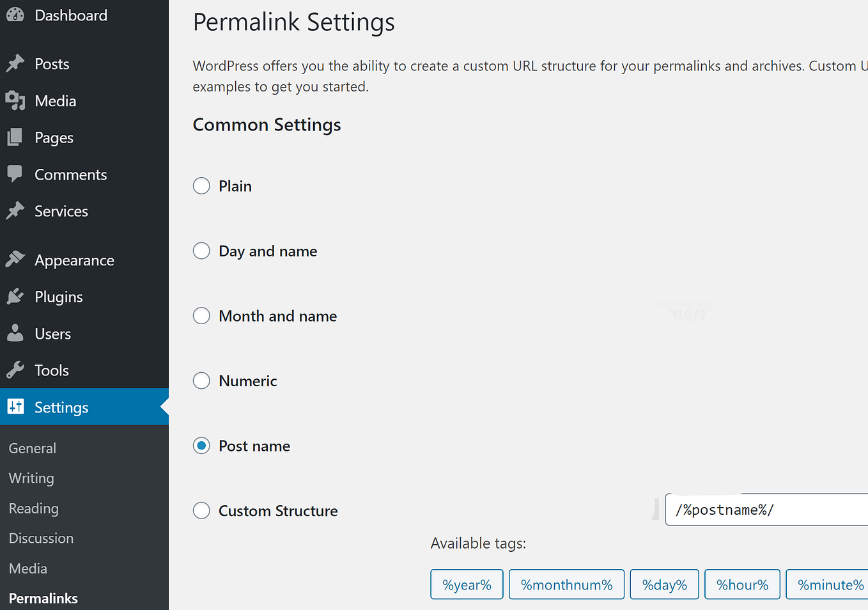Select the Numeric permalink radio button
This screenshot has width=868, height=610.
point(201,381)
